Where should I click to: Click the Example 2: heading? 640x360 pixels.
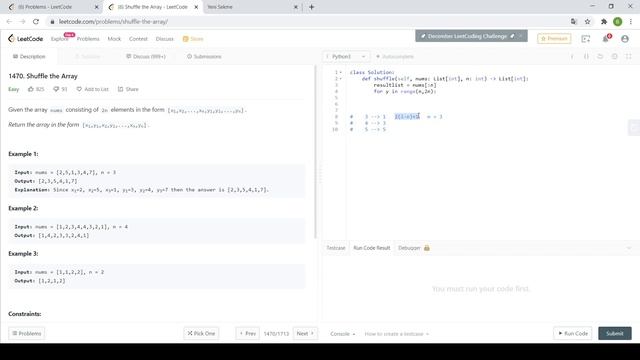point(23,208)
